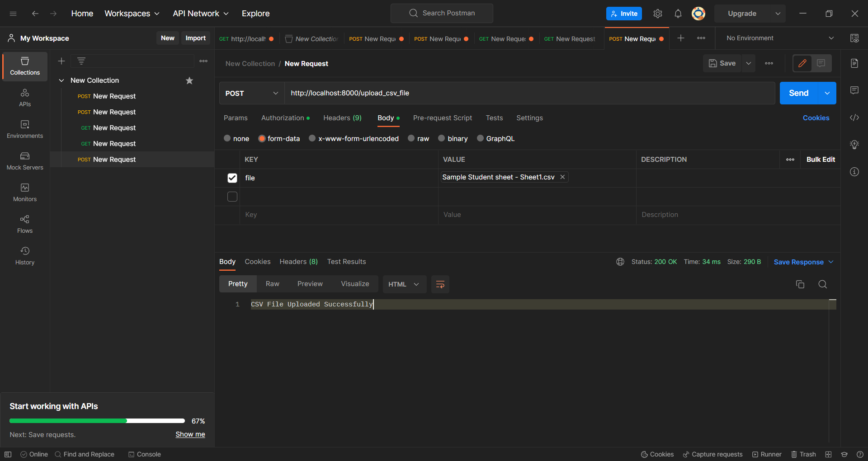Open the POST method dropdown

click(251, 93)
